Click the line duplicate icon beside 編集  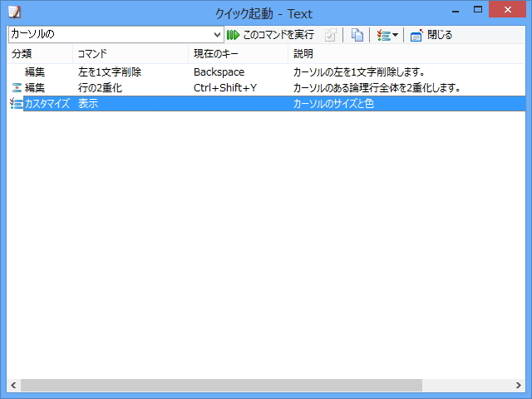[x=17, y=88]
